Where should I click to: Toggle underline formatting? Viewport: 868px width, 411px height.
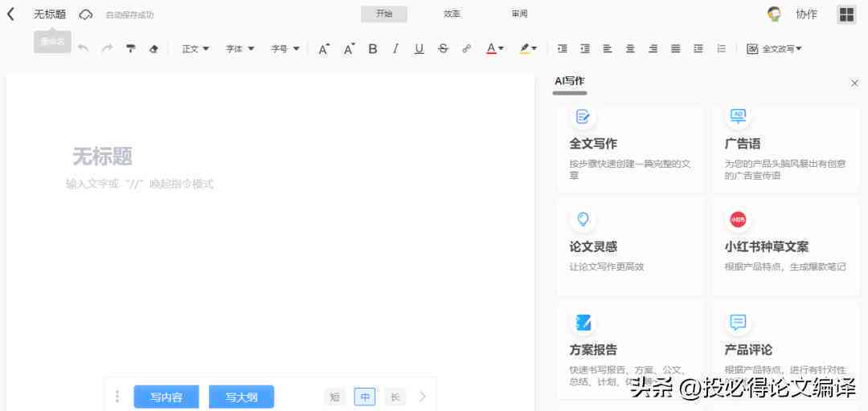[x=419, y=49]
